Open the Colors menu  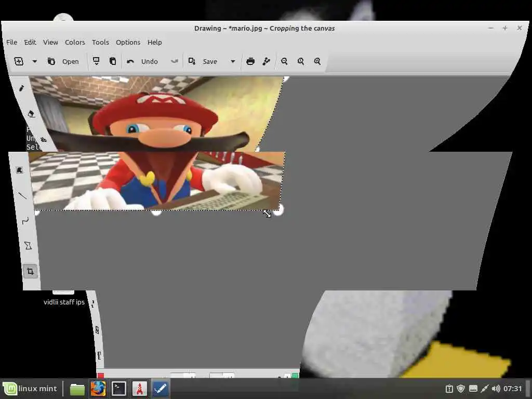click(x=75, y=43)
